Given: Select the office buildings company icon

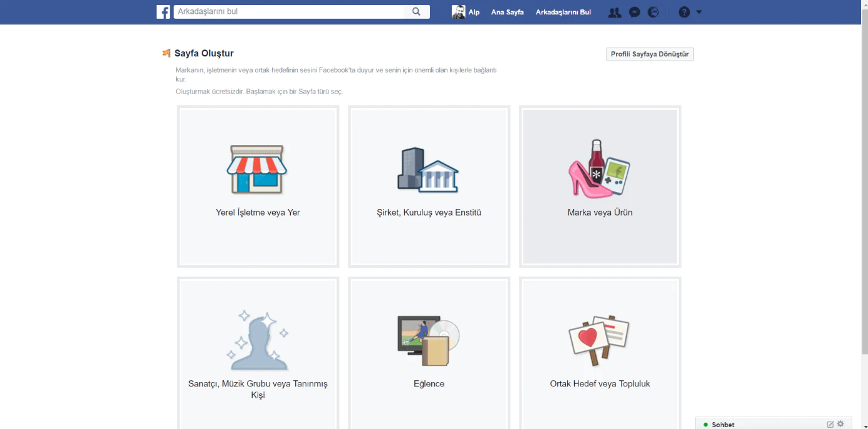Looking at the screenshot, I should pos(428,169).
